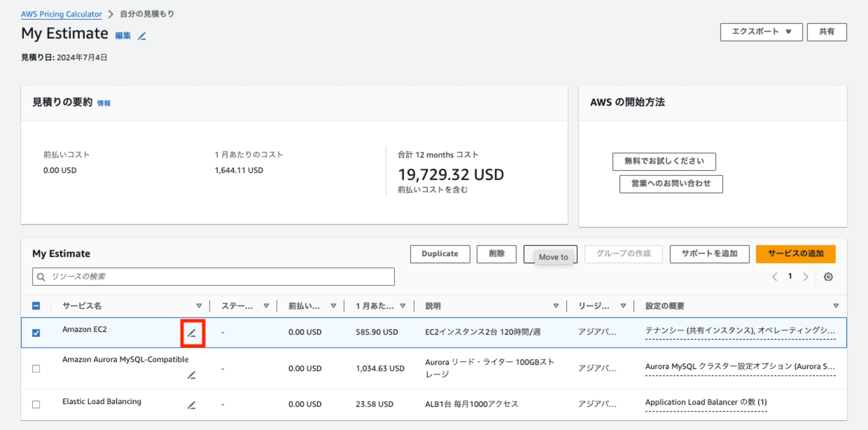Sort by リージ... column arrow
868x430 pixels.
click(623, 306)
